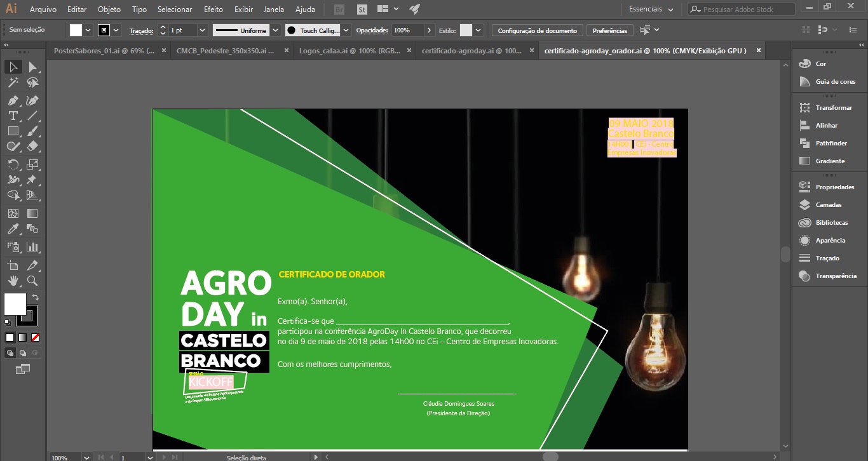Select the Hand tool
The width and height of the screenshot is (868, 461).
(x=13, y=280)
